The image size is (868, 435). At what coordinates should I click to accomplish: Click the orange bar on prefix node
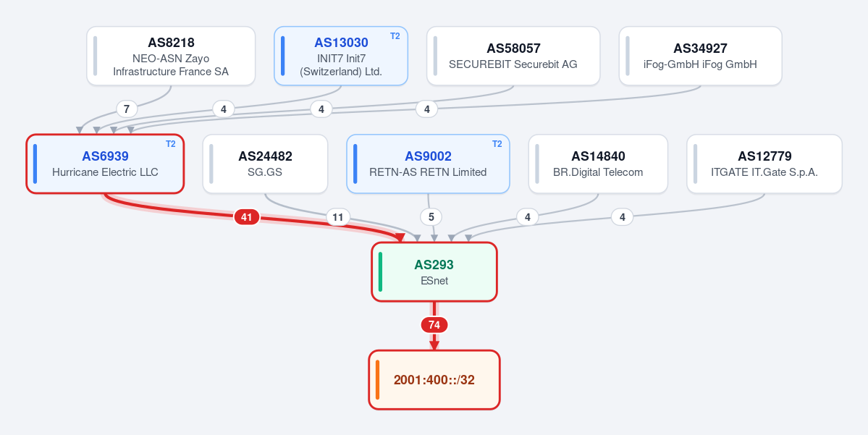tap(378, 380)
